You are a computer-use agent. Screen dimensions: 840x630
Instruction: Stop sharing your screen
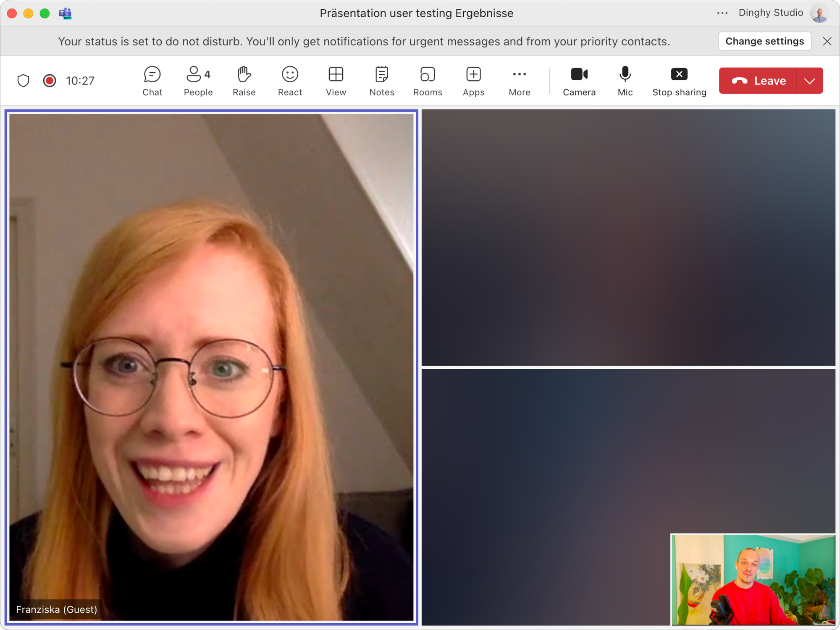click(x=679, y=81)
